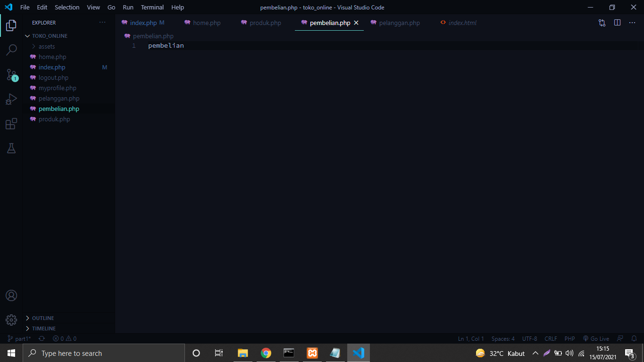Open the Search view in activity bar
This screenshot has height=362, width=644.
click(11, 50)
